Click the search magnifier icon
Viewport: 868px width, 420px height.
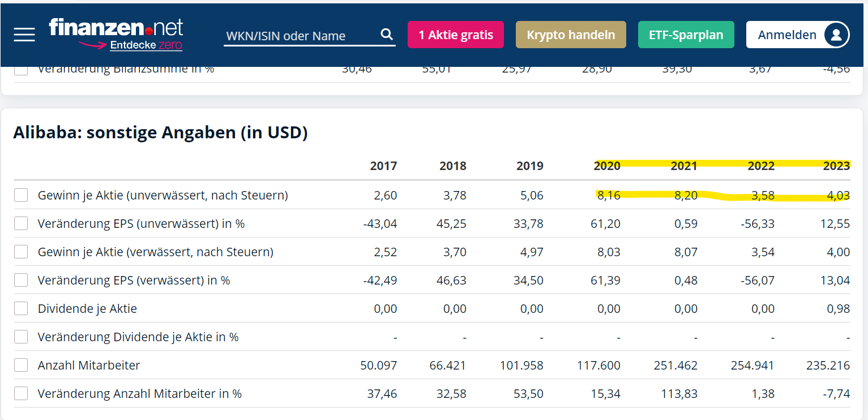coord(386,34)
